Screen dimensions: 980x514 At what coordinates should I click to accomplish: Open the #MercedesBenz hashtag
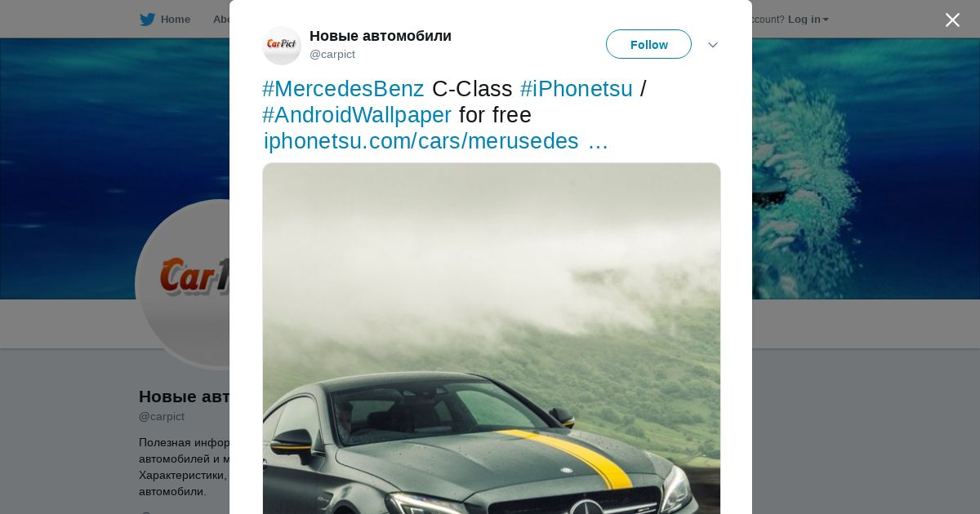343,89
